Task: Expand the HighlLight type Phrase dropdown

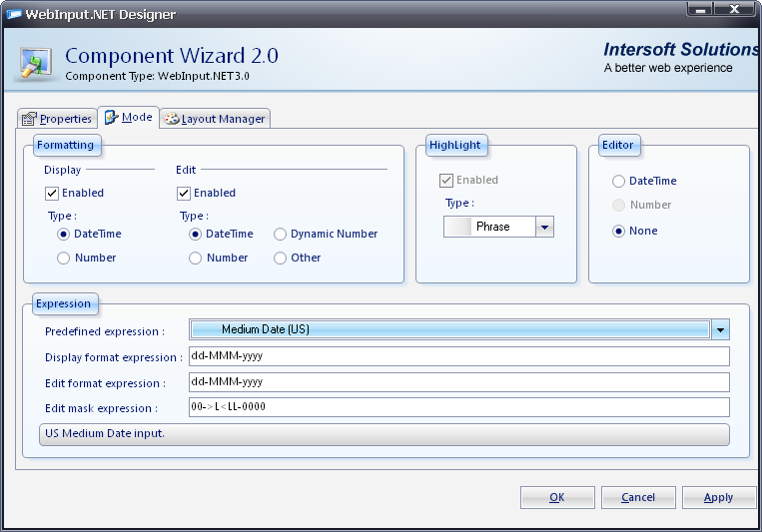Action: tap(544, 228)
